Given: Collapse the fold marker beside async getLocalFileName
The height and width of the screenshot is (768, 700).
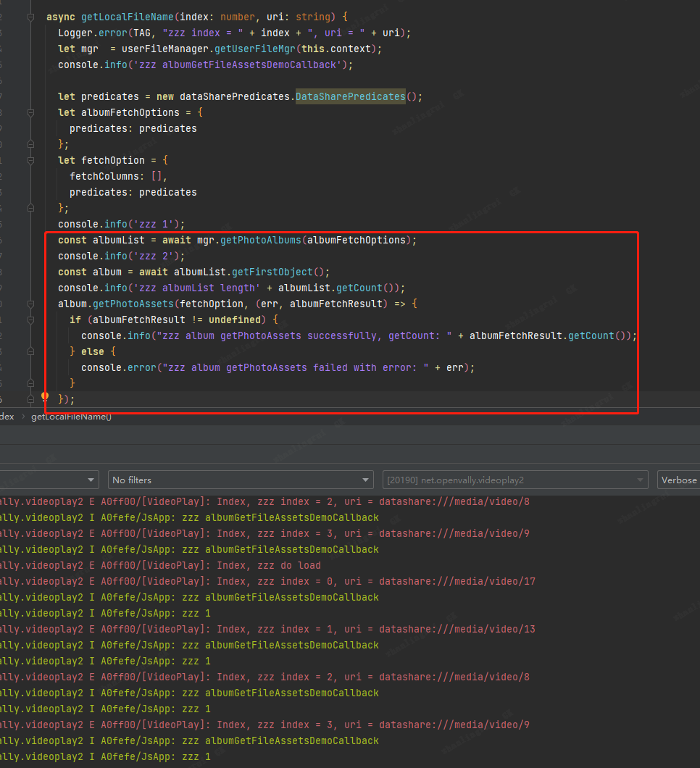Looking at the screenshot, I should coord(31,17).
